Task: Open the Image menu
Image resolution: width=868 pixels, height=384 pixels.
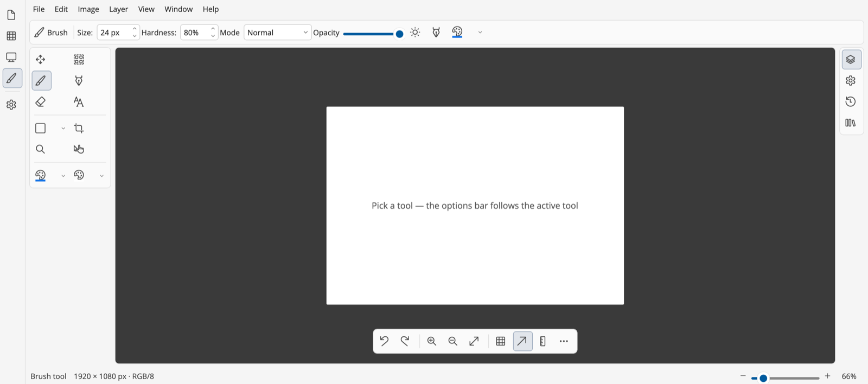Action: click(x=88, y=9)
